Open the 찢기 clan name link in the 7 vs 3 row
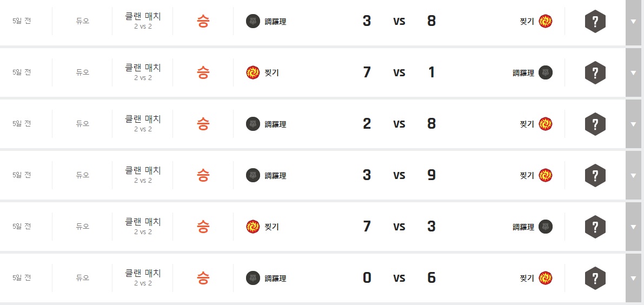 pos(271,227)
